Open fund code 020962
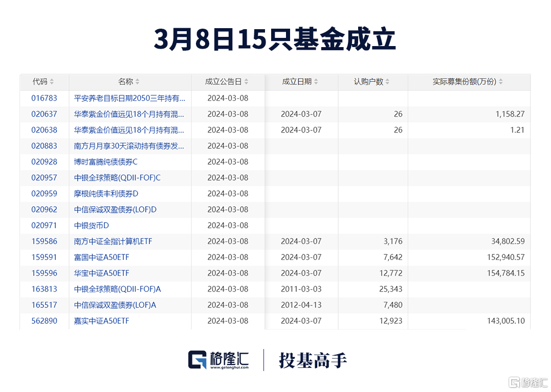 [45, 209]
